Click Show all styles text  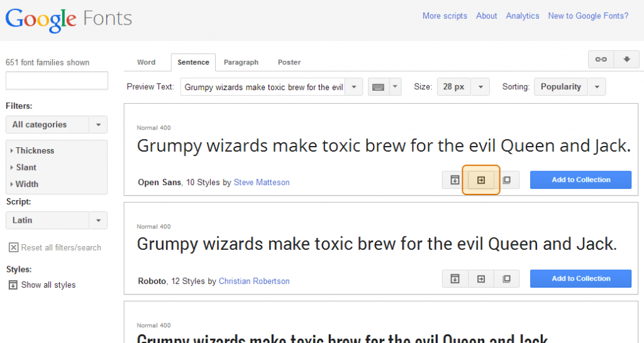tap(48, 284)
